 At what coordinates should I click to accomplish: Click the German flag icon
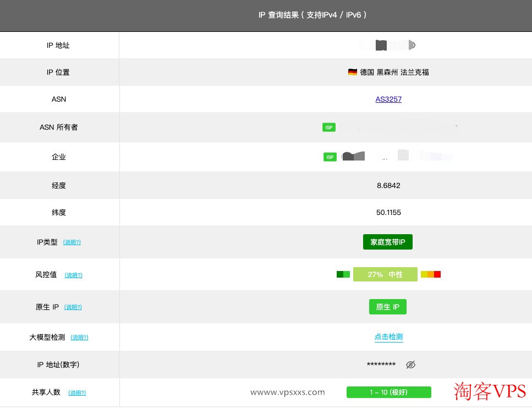(353, 72)
